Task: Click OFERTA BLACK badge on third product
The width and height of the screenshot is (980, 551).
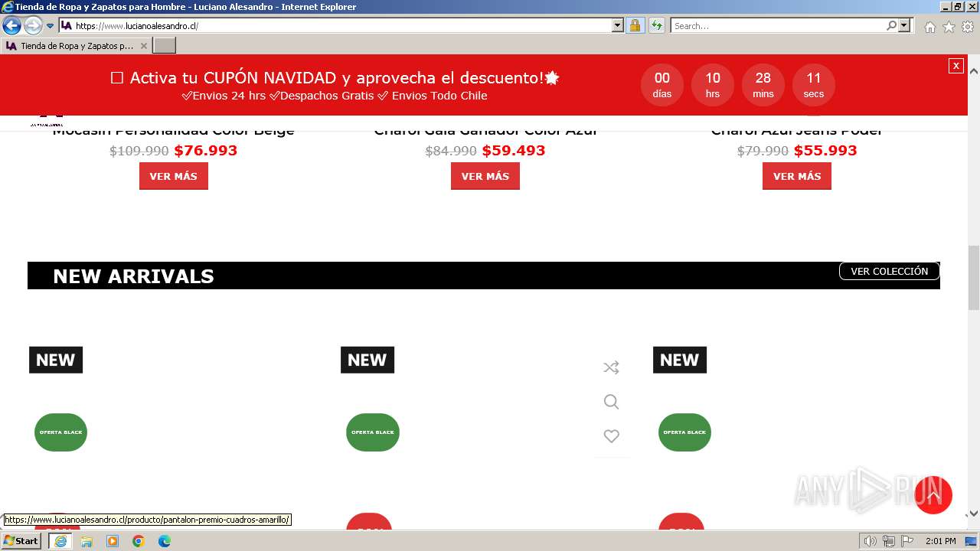Action: 684,432
